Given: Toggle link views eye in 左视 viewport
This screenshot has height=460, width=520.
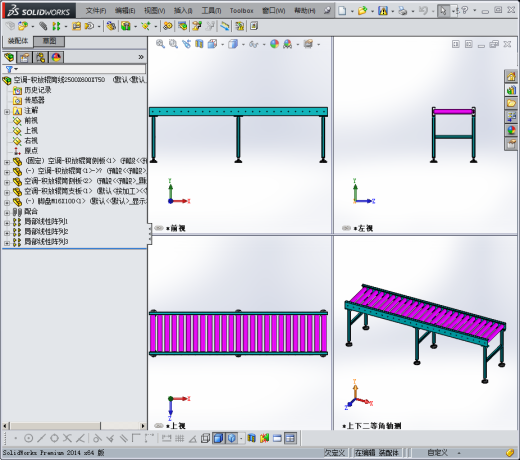Looking at the screenshot, I should click(346, 228).
